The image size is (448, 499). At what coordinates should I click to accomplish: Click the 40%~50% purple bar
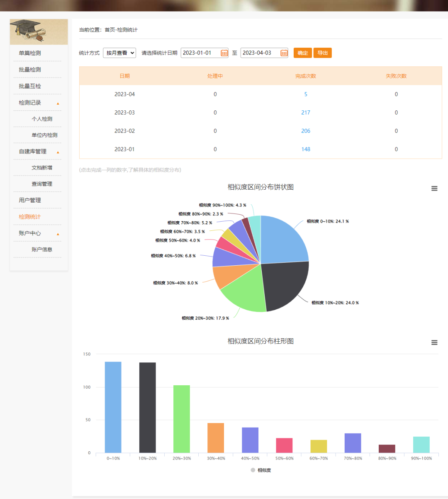tap(250, 440)
